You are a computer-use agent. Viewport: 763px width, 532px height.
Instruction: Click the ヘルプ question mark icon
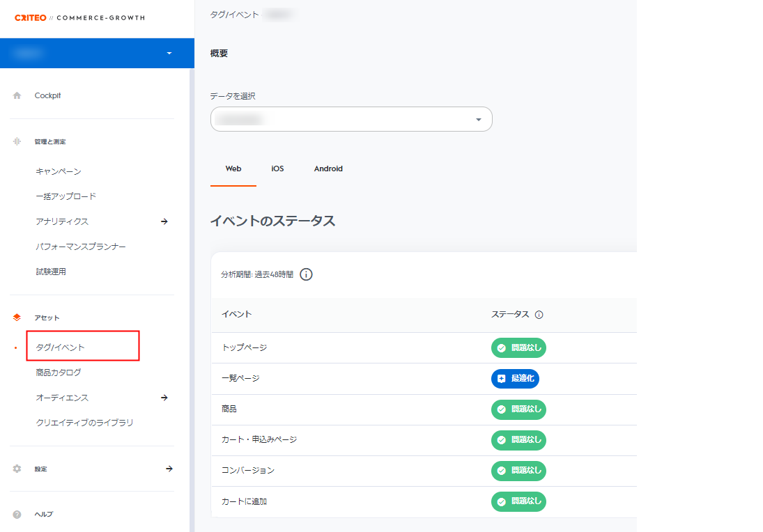pyautogui.click(x=17, y=515)
